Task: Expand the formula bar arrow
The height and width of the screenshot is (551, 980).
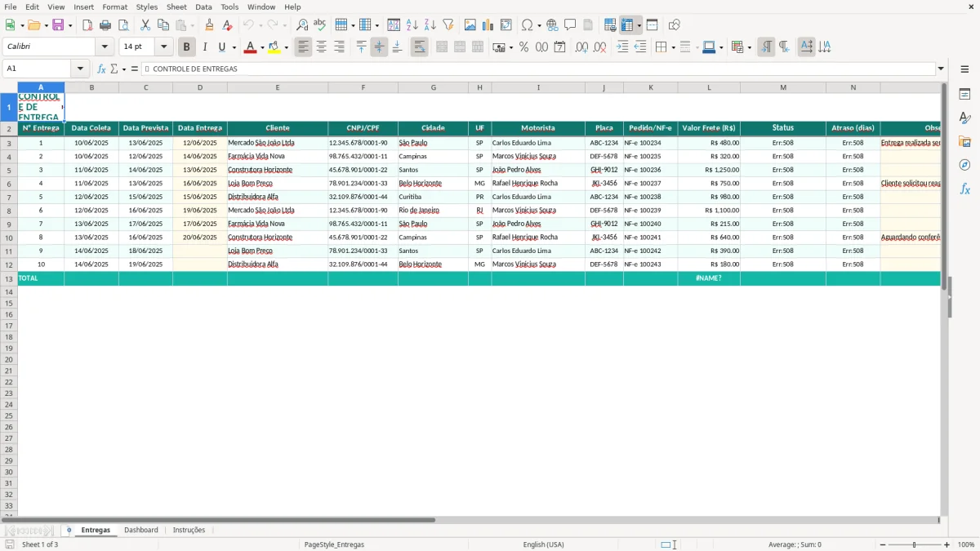Action: [x=942, y=69]
